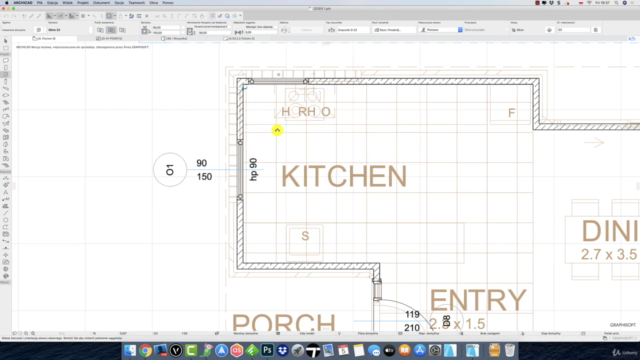This screenshot has width=640, height=360.
Task: Click the Pick Up Parameters eyedropper icon
Action: [x=31, y=16]
